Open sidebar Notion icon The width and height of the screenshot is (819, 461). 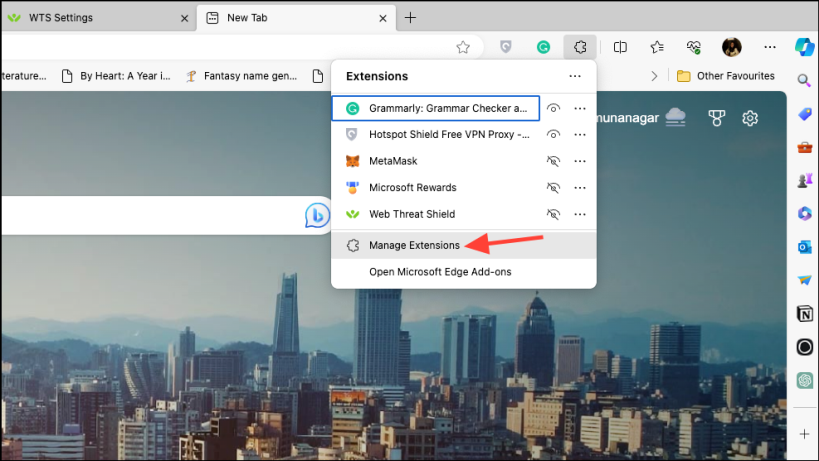pos(804,314)
